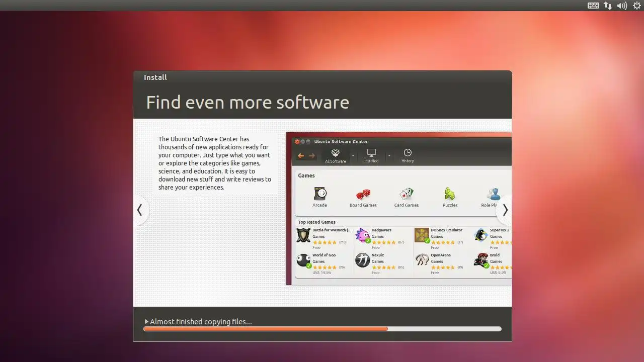Open the sound volume indicator
The image size is (644, 362).
pyautogui.click(x=622, y=6)
